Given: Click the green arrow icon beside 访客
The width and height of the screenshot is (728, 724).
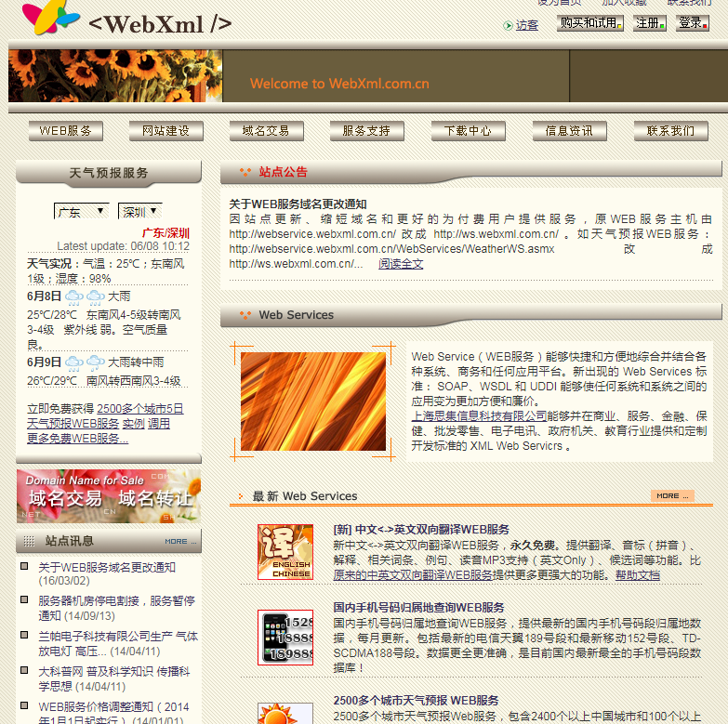Looking at the screenshot, I should 508,25.
